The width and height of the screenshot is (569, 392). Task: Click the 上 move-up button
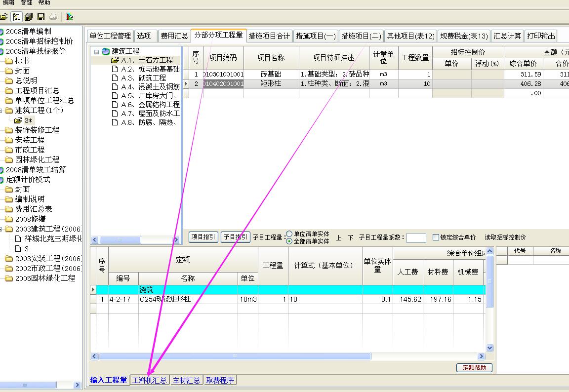[338, 238]
